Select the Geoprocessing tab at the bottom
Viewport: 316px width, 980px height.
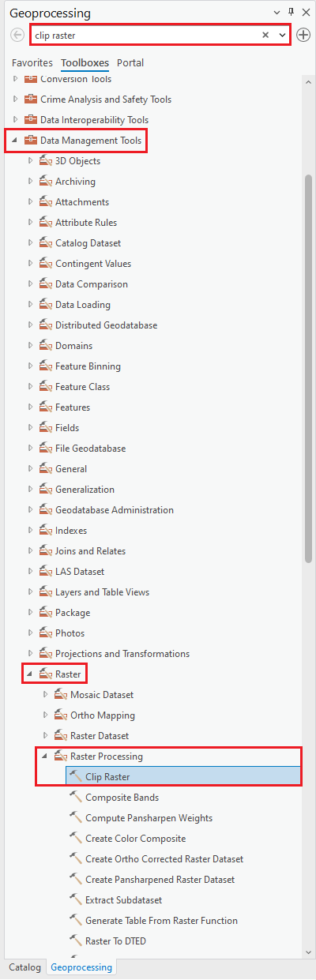(x=81, y=967)
